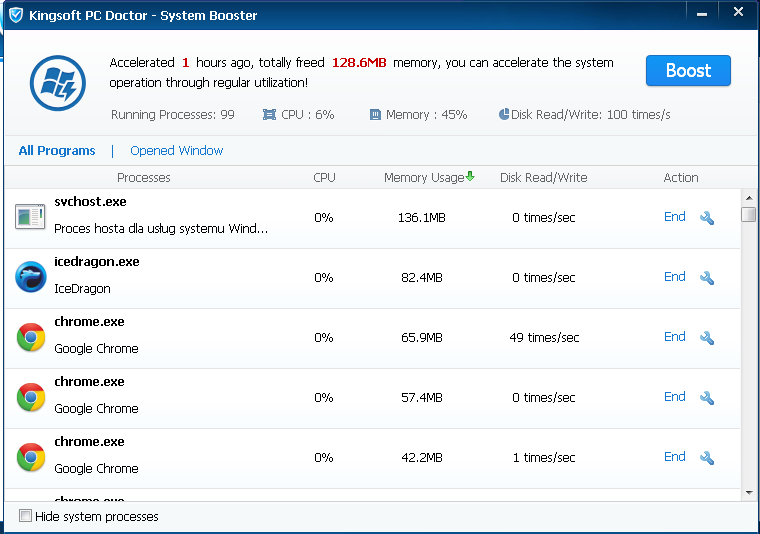The image size is (760, 534).
Task: End the svchost.exe process
Action: (x=675, y=217)
